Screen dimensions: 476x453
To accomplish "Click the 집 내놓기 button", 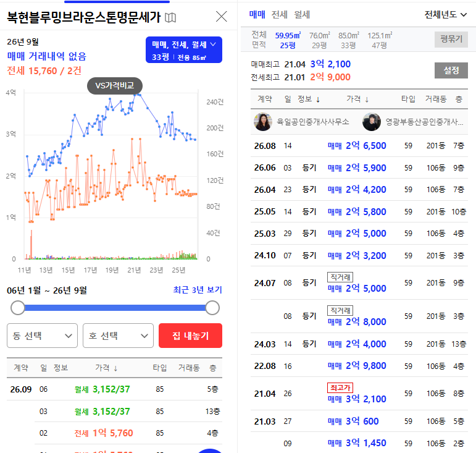I will (x=190, y=336).
